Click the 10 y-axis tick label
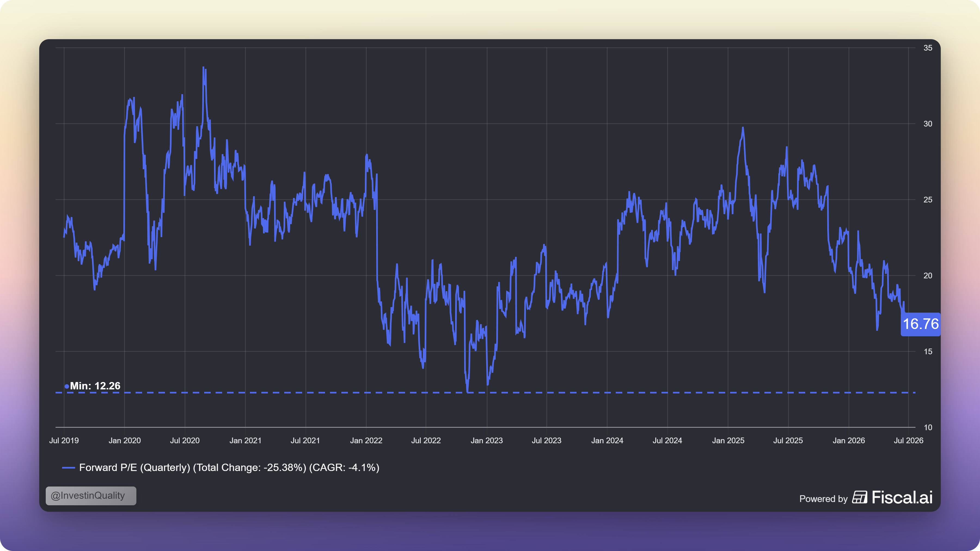 click(928, 427)
